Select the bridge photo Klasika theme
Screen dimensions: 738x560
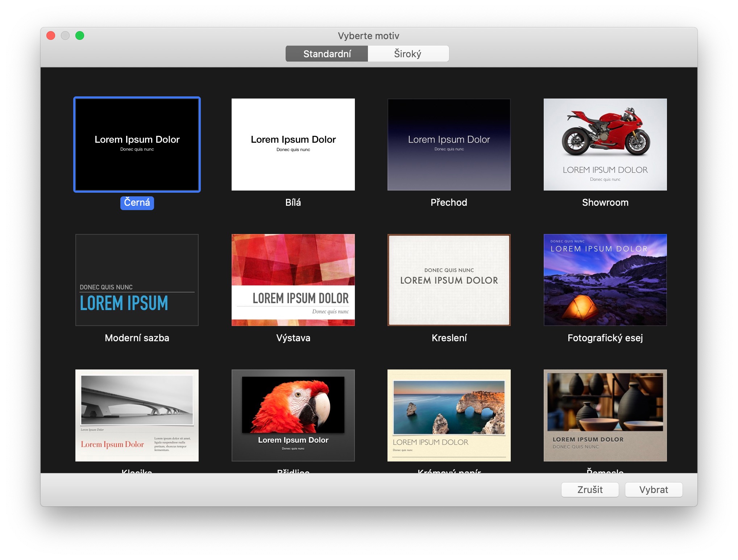click(x=137, y=415)
